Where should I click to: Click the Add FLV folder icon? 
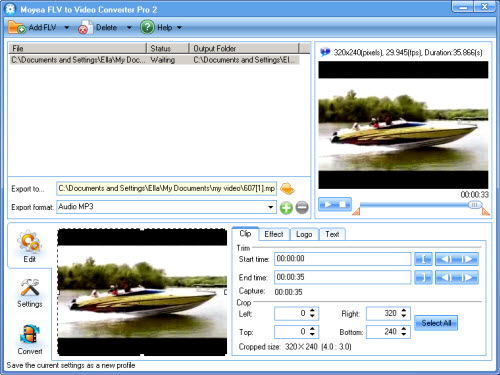click(17, 27)
